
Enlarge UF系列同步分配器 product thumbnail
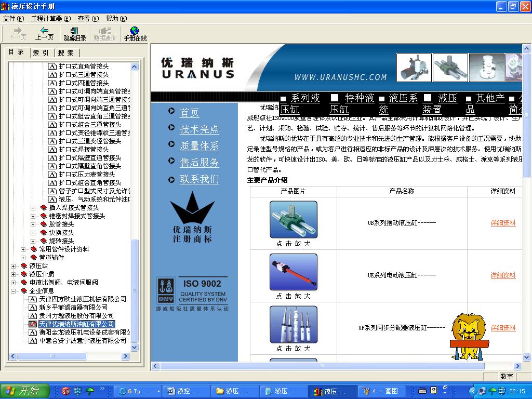(x=294, y=324)
